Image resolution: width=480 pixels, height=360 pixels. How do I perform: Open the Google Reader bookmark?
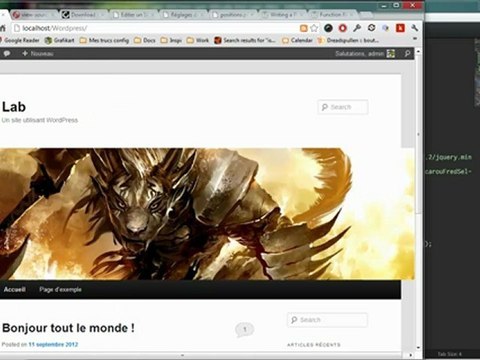[19, 40]
